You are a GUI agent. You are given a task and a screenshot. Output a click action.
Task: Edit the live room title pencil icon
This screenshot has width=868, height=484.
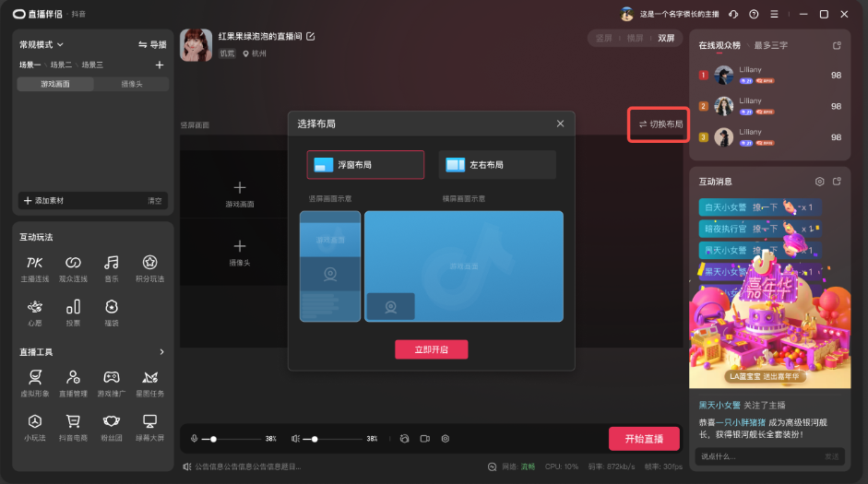[x=311, y=36]
